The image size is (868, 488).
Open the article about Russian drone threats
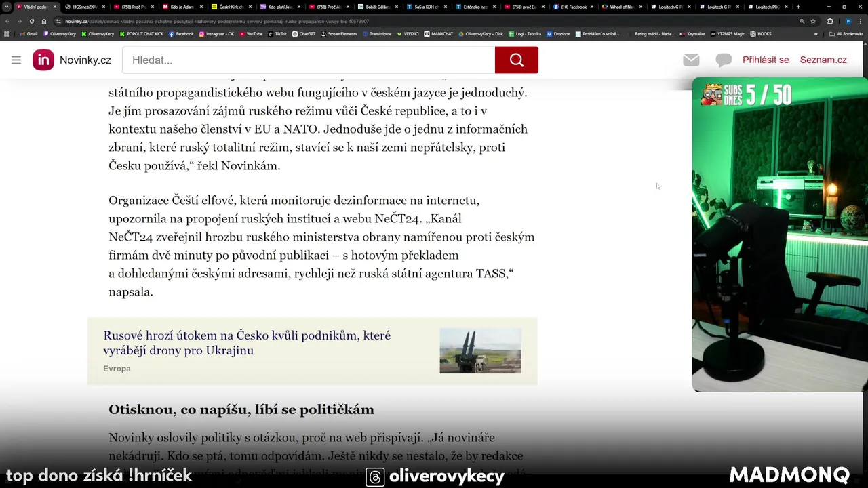pos(247,343)
